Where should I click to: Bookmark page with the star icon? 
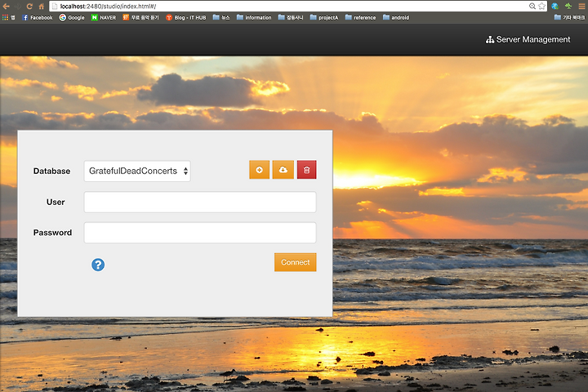(x=542, y=6)
